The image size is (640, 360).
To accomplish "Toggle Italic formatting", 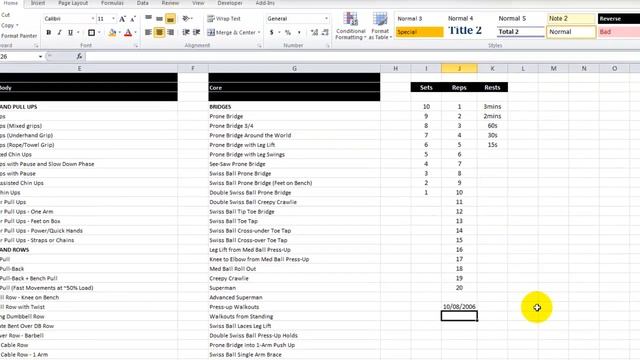I will click(x=60, y=32).
